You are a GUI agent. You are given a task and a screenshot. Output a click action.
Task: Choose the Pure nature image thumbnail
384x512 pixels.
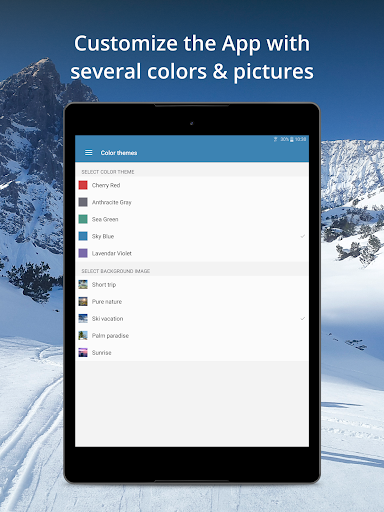coord(83,301)
